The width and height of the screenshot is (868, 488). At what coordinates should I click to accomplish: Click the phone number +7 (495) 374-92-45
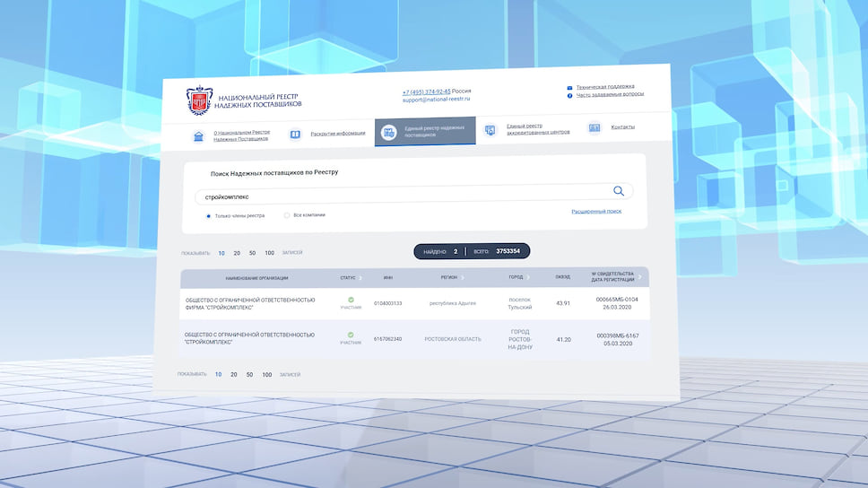point(426,91)
